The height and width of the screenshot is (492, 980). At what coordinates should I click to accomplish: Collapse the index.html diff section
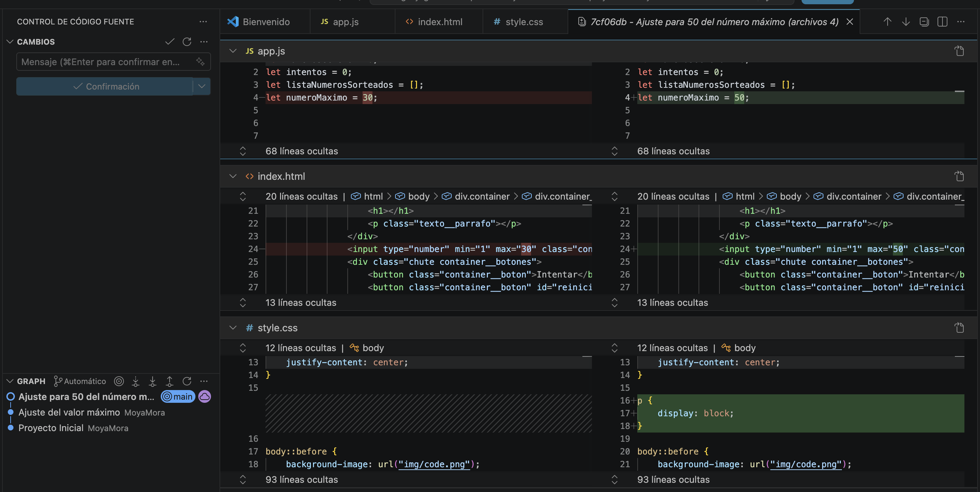(x=233, y=176)
